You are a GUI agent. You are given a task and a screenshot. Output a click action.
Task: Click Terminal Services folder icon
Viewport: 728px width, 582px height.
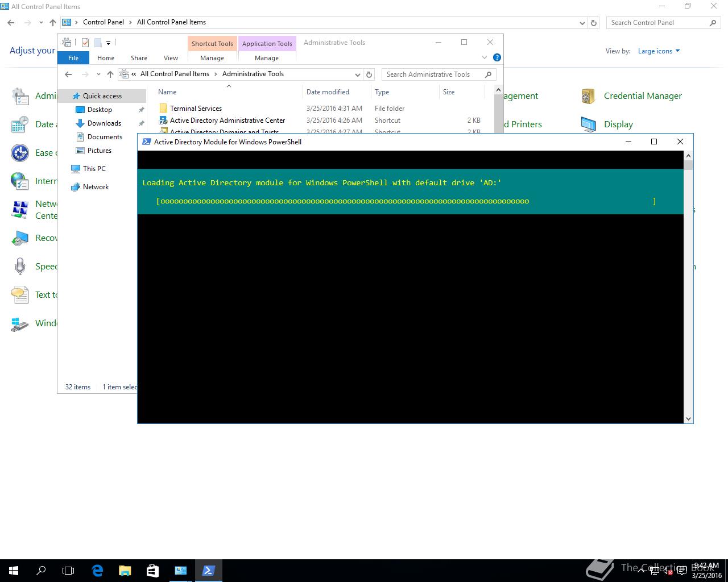coord(163,108)
